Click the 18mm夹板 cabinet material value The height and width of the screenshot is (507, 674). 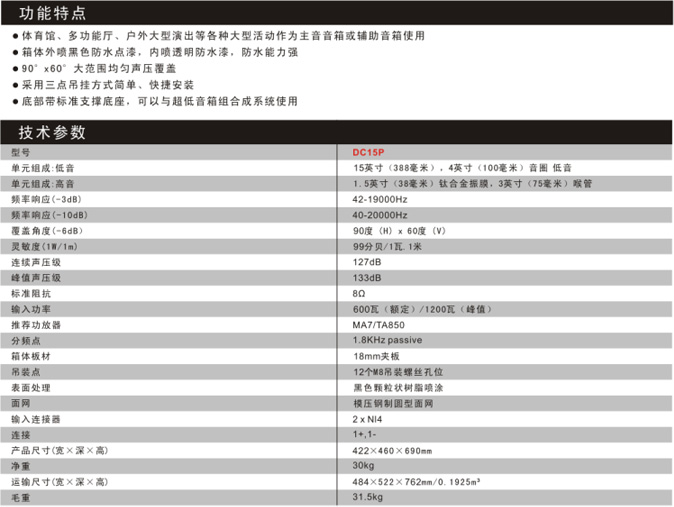(x=376, y=356)
